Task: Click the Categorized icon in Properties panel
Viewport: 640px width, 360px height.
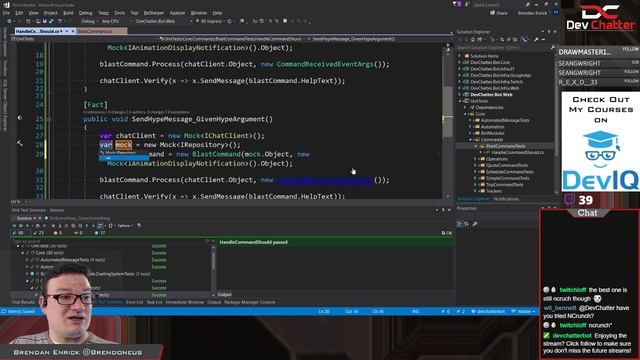Action: pyautogui.click(x=460, y=224)
